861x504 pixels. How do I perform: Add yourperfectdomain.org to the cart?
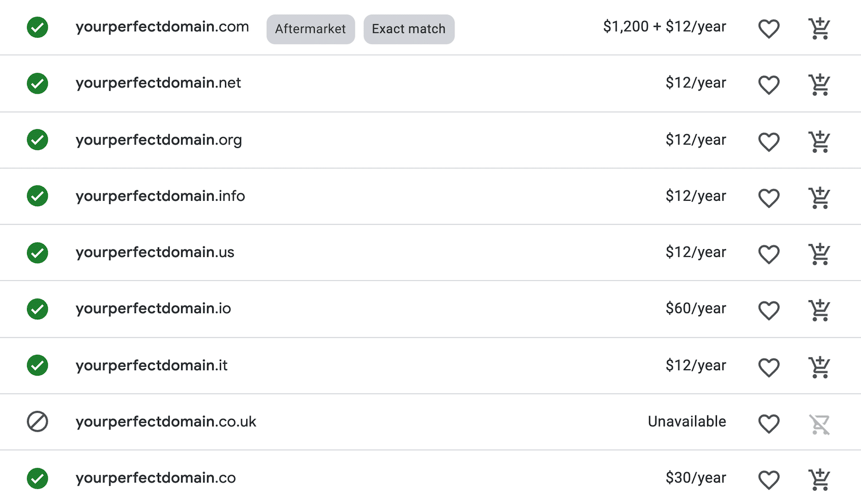coord(820,140)
